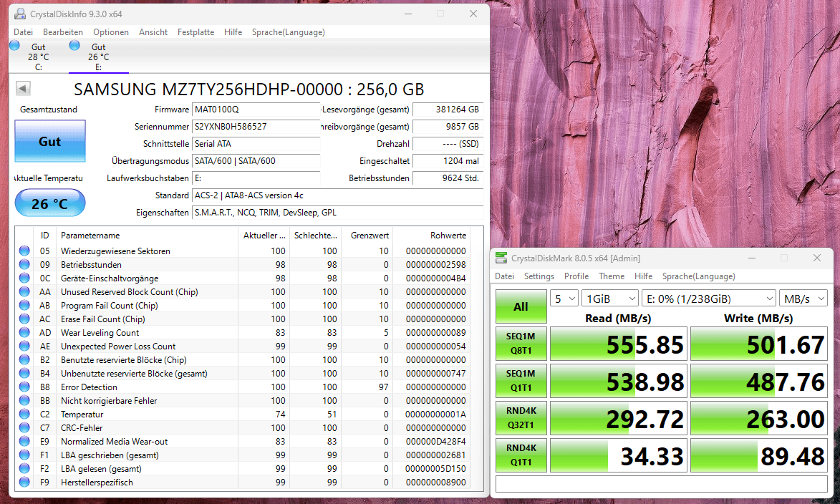Click the Rohwerte column header

pyautogui.click(x=430, y=235)
